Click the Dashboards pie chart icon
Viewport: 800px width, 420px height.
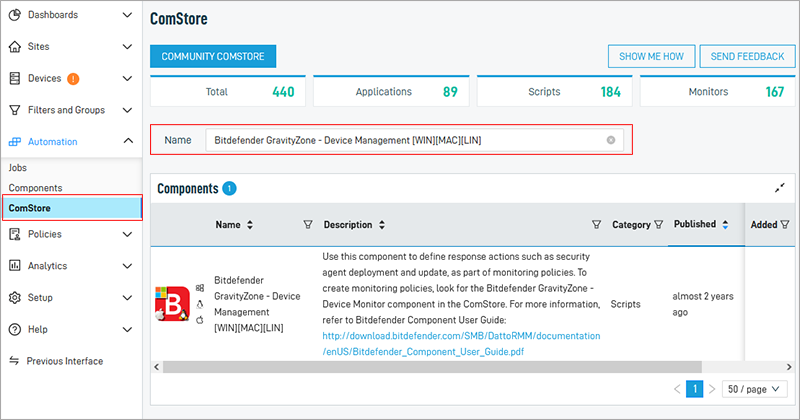(15, 15)
